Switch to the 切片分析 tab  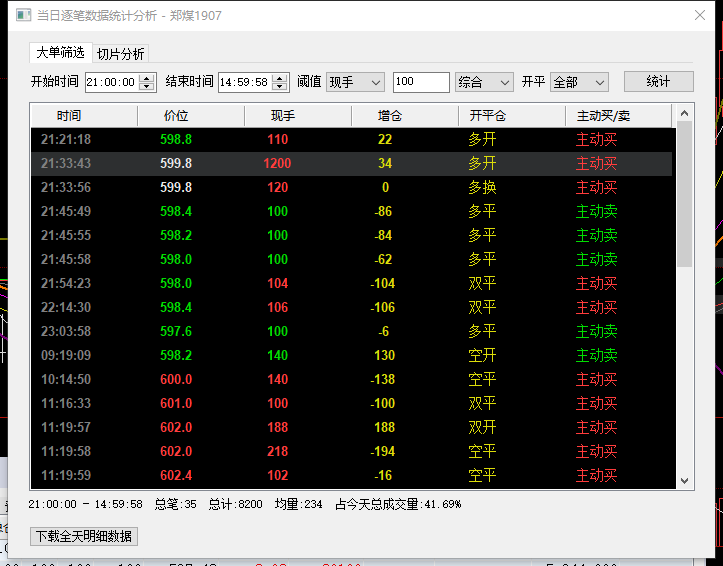pos(120,54)
